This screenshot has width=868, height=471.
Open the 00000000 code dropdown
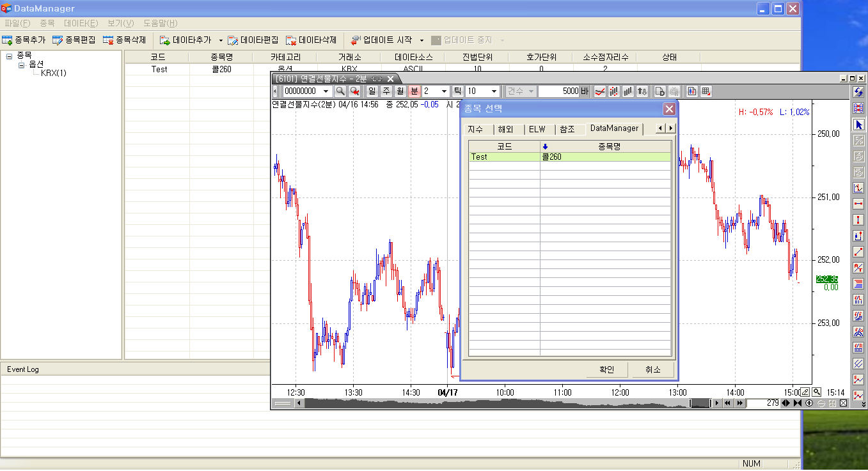pos(326,91)
